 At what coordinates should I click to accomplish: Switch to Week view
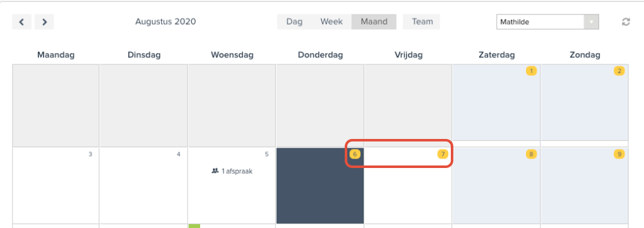tap(331, 21)
